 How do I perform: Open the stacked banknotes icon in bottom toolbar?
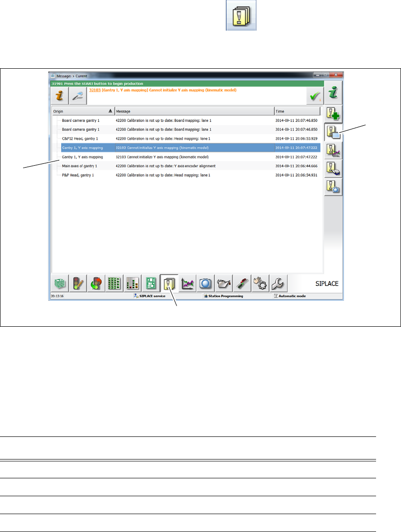pos(60,283)
